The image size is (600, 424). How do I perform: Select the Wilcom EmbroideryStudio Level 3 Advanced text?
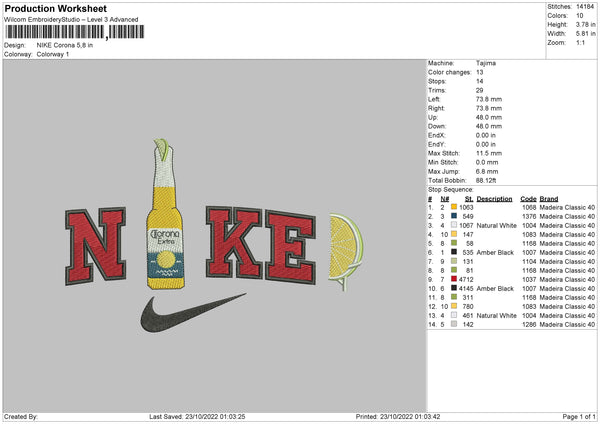click(x=71, y=20)
